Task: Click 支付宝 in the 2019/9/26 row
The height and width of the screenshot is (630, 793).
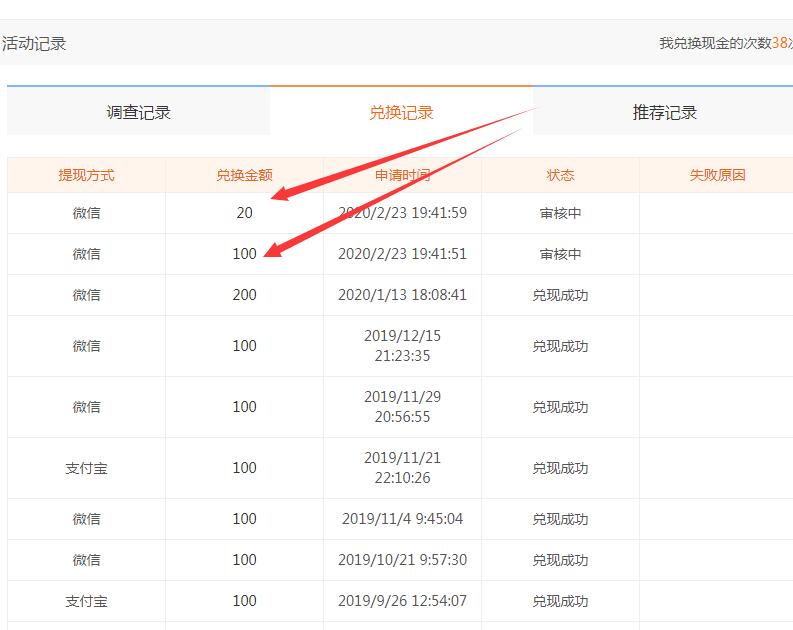Action: (86, 601)
